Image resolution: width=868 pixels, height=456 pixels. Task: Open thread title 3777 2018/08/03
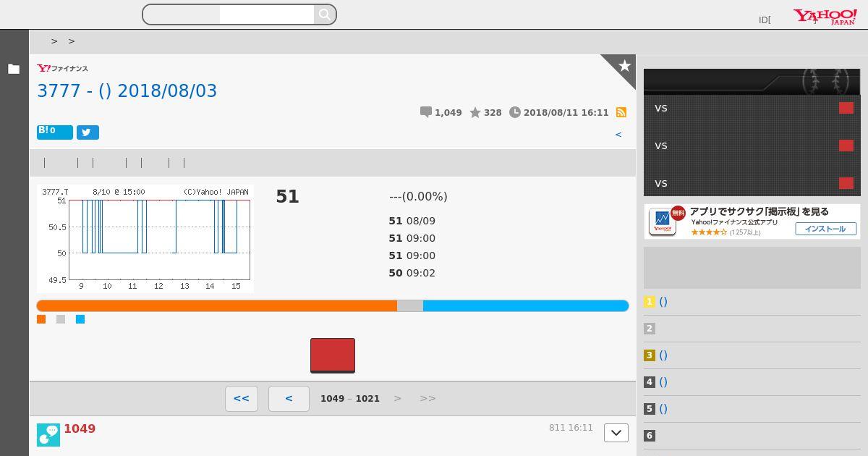[127, 90]
